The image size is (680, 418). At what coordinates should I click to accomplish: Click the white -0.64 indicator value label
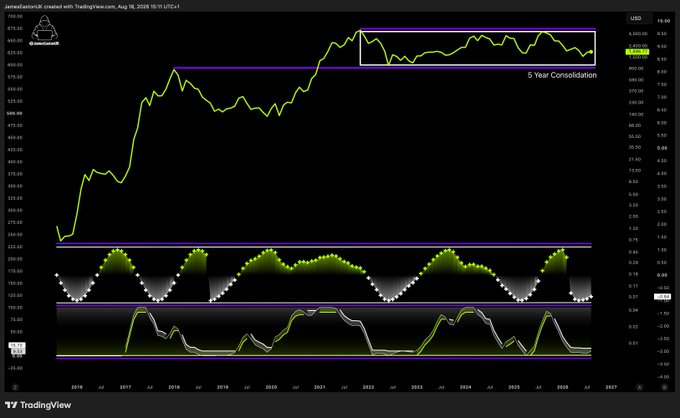coord(662,297)
